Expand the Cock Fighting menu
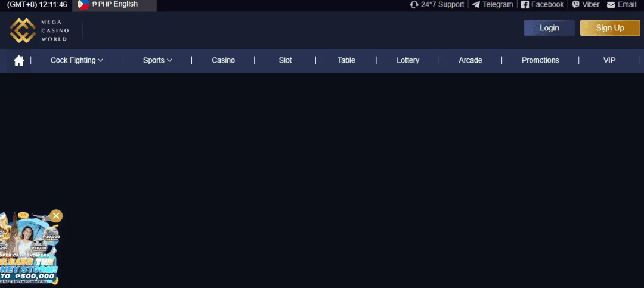The height and width of the screenshot is (288, 644). [x=77, y=60]
